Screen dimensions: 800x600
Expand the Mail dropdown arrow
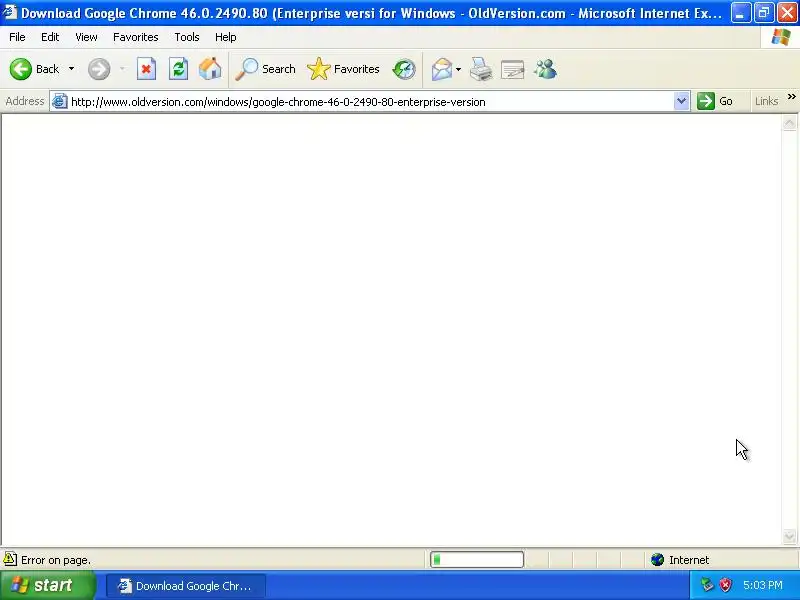[459, 69]
